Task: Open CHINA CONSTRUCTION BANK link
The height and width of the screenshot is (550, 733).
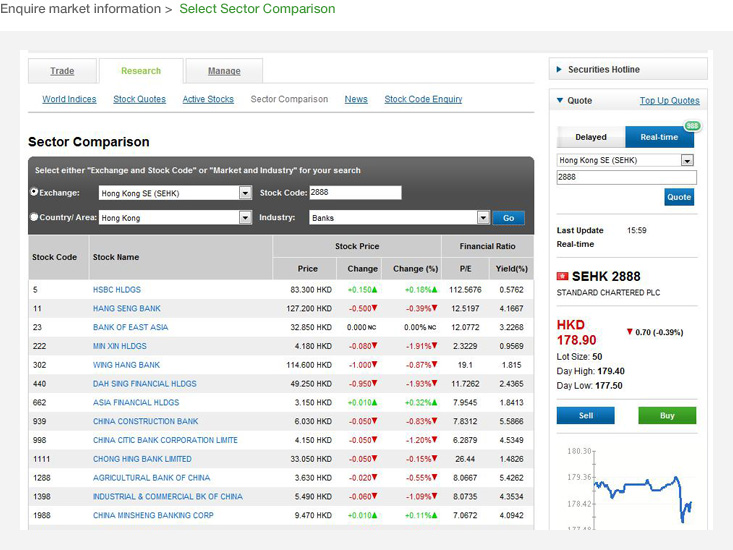Action: click(145, 421)
